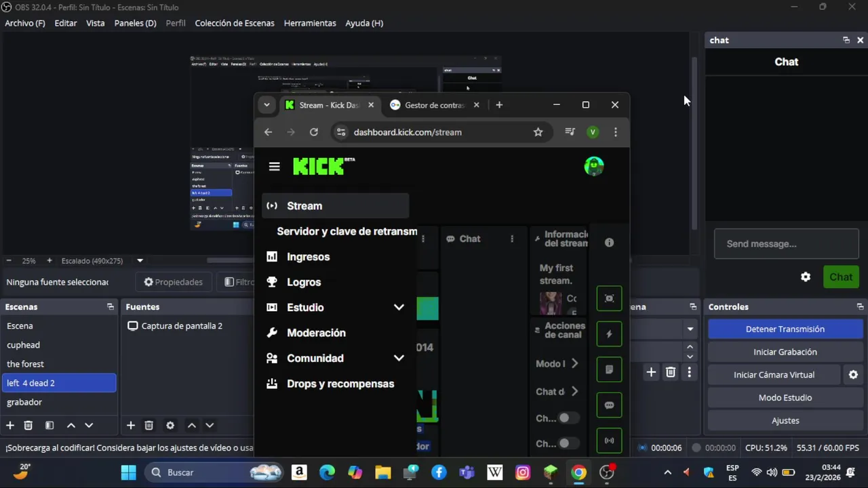The image size is (868, 488).
Task: Open scene filters icon in Escenas toolbar
Action: (50, 425)
